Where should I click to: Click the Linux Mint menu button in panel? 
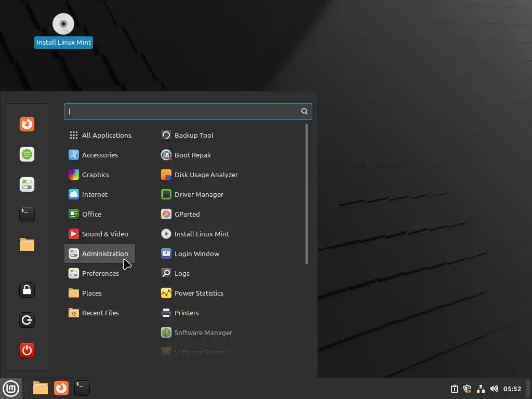click(x=11, y=389)
